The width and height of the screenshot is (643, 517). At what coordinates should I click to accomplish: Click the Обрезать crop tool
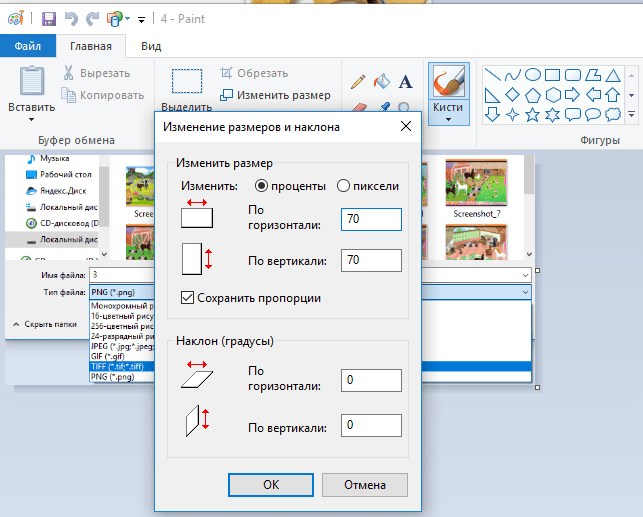(x=254, y=73)
